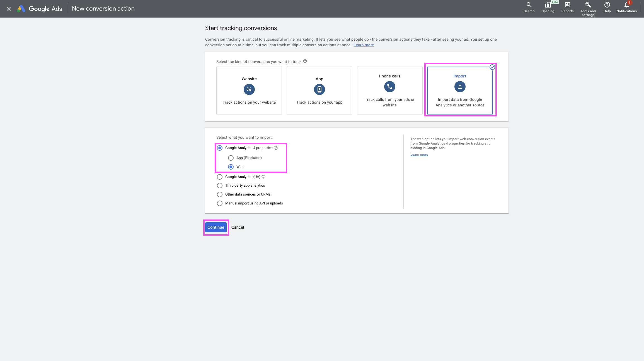Viewport: 644px width, 361px height.
Task: Close the New conversion action page
Action: 9,9
